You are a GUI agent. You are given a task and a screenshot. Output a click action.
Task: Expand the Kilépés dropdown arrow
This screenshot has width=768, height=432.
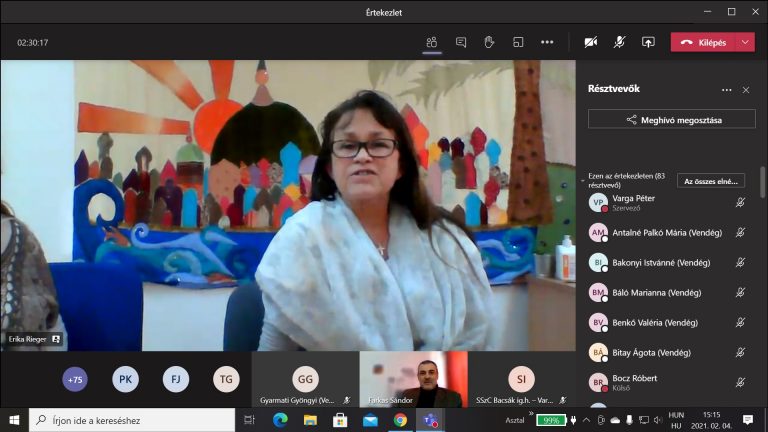(x=746, y=42)
